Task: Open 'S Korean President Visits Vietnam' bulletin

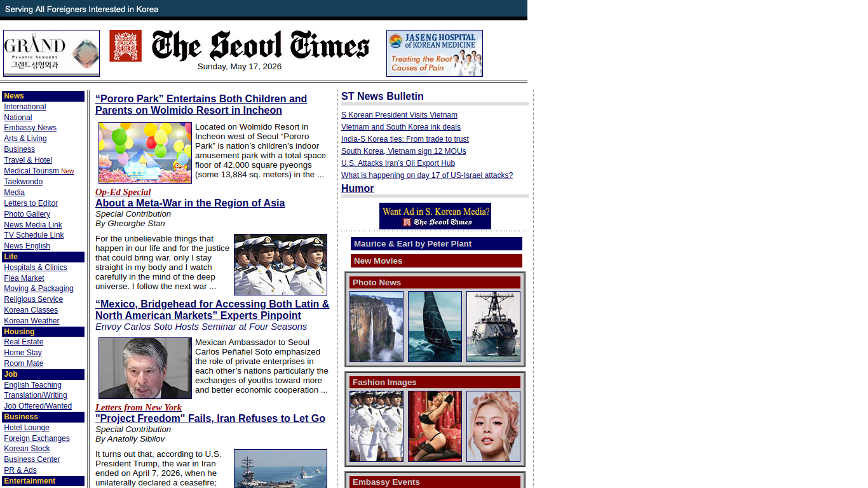Action: pos(399,115)
